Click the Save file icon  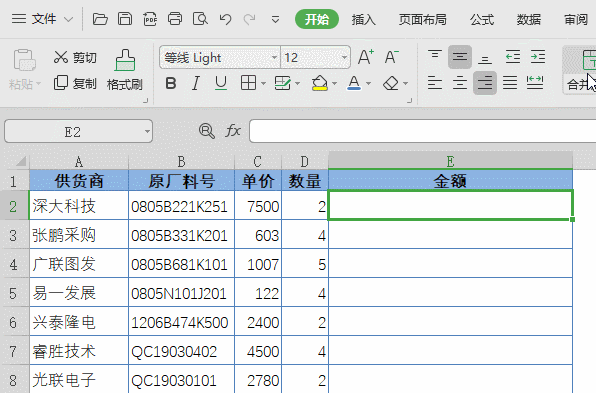(125, 19)
